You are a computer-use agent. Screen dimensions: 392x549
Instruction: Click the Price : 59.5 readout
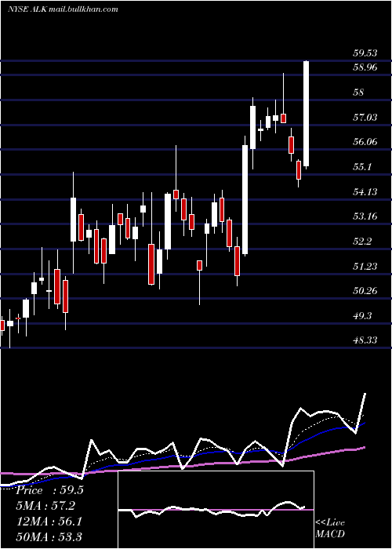[49, 490]
